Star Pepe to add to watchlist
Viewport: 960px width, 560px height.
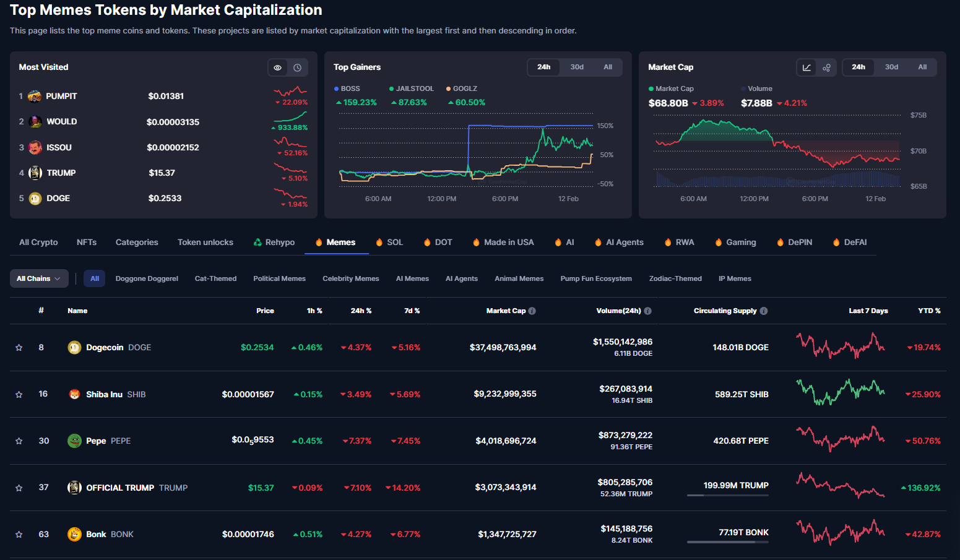coord(19,441)
